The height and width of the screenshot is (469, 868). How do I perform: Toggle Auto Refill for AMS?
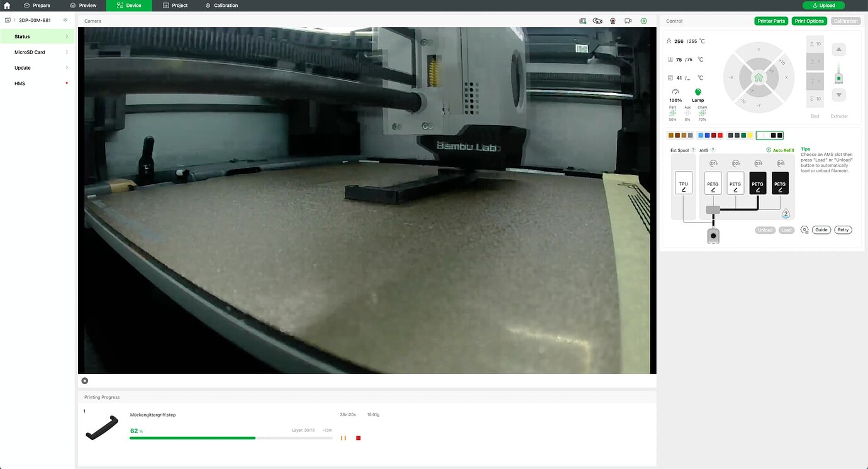780,150
